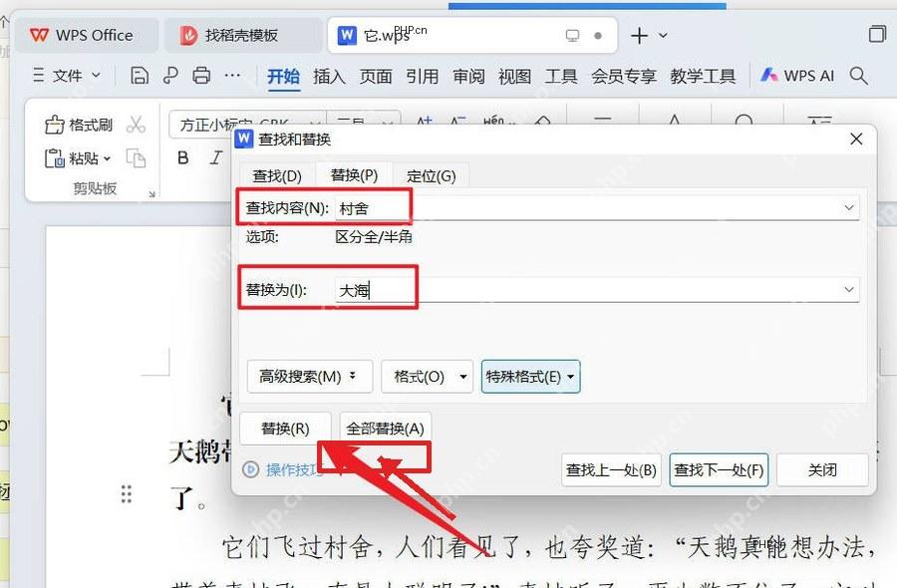Switch to the 查找(D) dialog tab

tap(277, 176)
